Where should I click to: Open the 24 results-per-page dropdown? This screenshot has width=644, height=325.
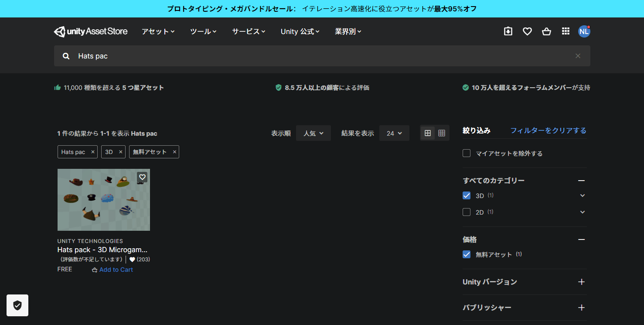(x=394, y=133)
